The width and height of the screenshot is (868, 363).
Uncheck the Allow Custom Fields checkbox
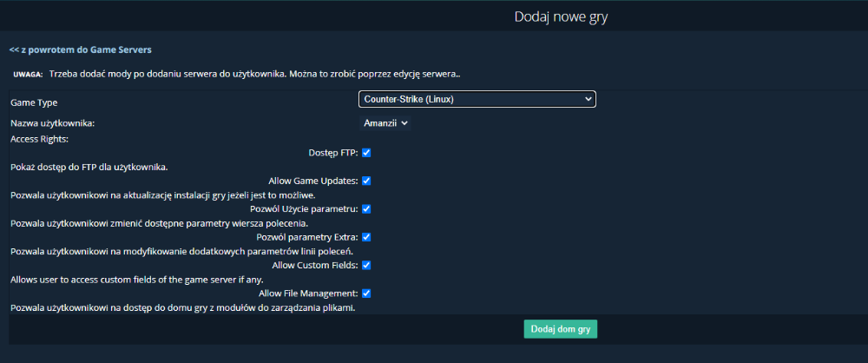tap(366, 265)
